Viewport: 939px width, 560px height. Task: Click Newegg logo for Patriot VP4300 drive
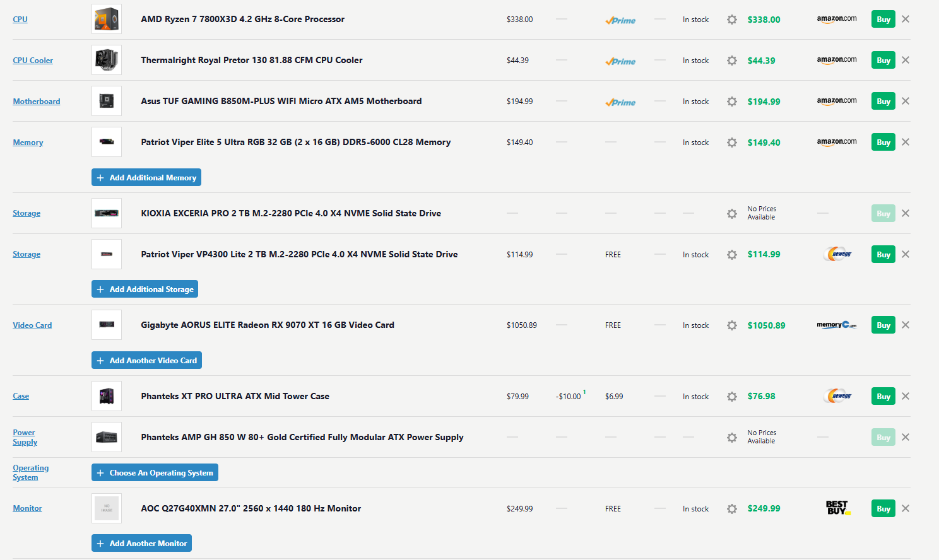tap(837, 254)
